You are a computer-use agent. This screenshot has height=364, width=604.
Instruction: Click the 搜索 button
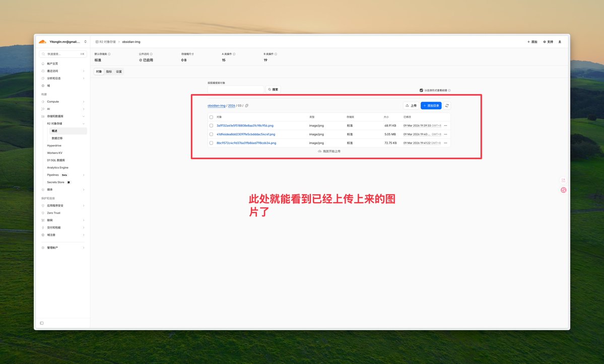click(x=273, y=89)
